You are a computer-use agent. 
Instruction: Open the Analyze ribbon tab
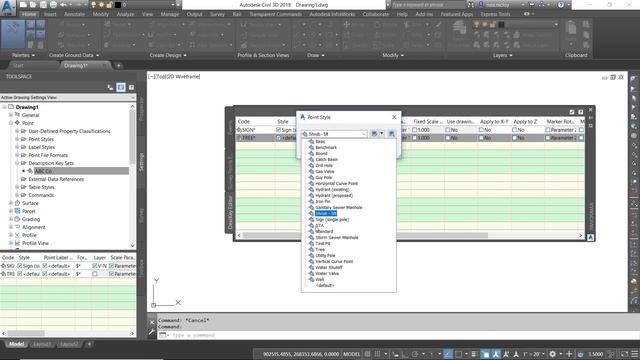click(125, 14)
